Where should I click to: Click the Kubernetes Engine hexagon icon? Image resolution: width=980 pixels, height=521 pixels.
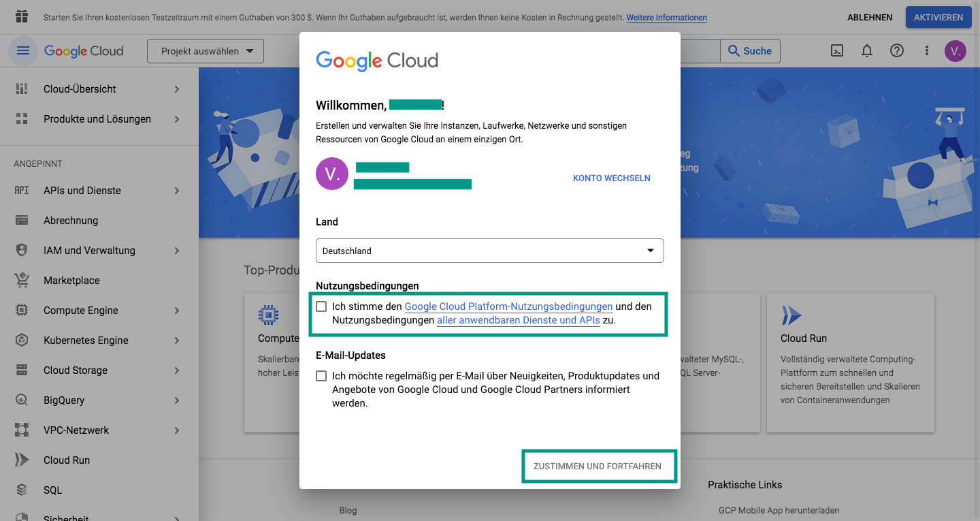[22, 341]
